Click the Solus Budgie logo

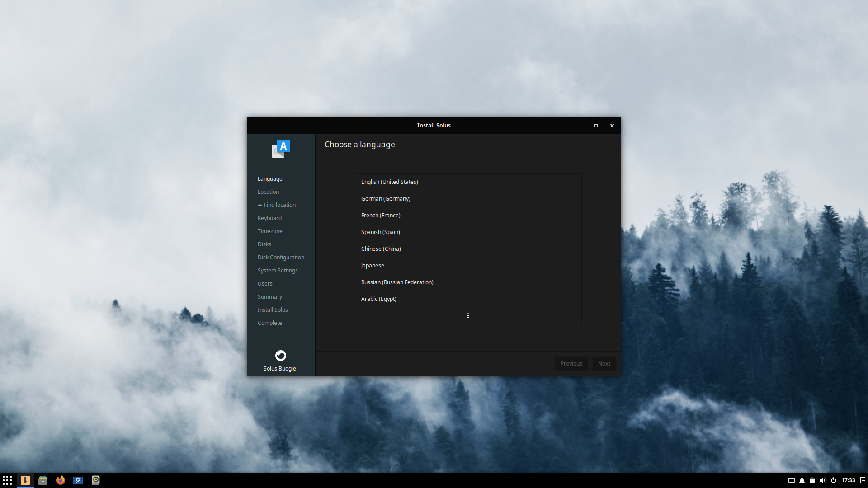(281, 356)
